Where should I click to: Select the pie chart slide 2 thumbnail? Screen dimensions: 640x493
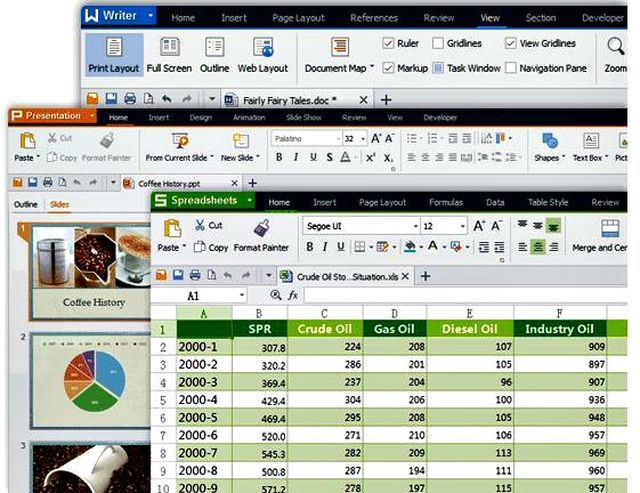pyautogui.click(x=91, y=380)
